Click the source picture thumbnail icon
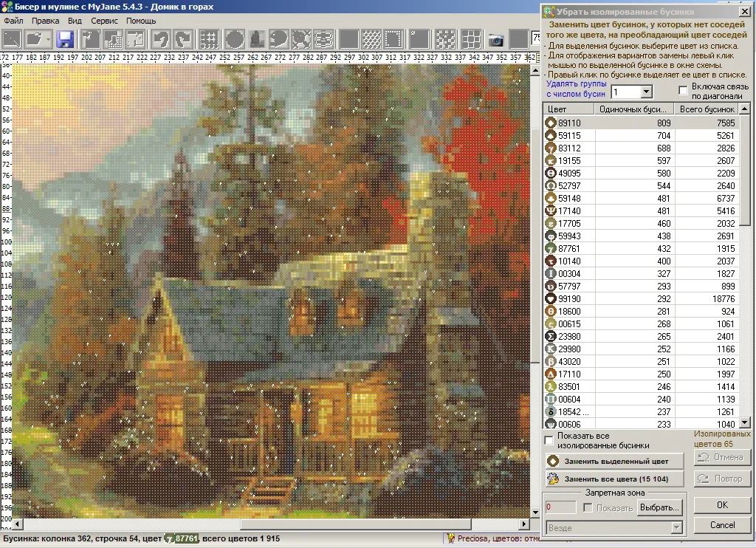The image size is (756, 548). click(x=256, y=39)
